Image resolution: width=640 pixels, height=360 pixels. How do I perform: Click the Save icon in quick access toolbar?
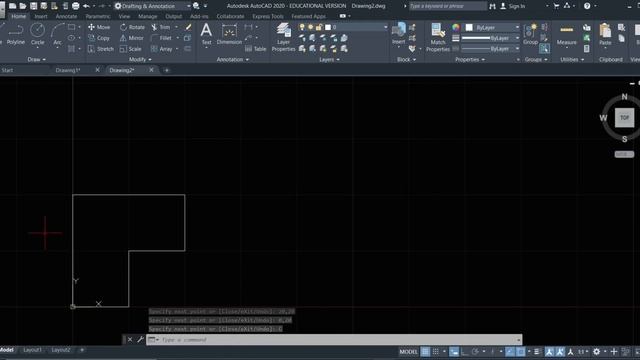coord(33,6)
